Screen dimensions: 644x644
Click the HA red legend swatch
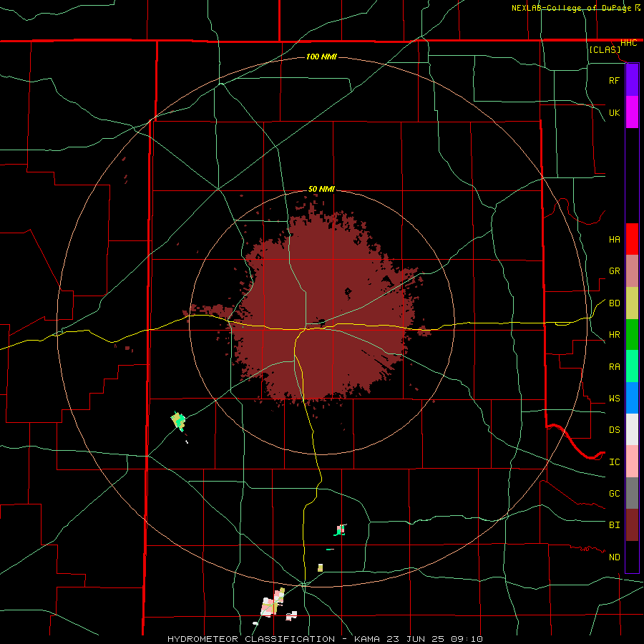[632, 239]
